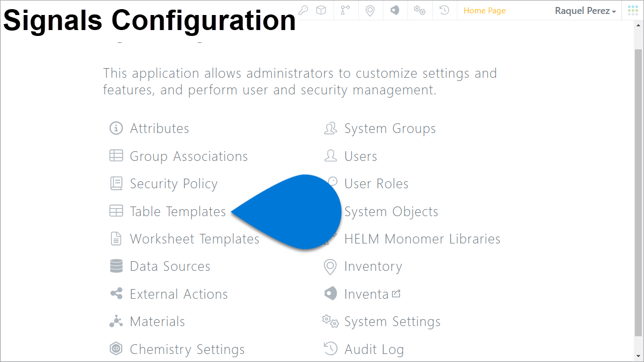The width and height of the screenshot is (644, 362).
Task: Open the HELM Monomer Libraries page
Action: tap(422, 239)
